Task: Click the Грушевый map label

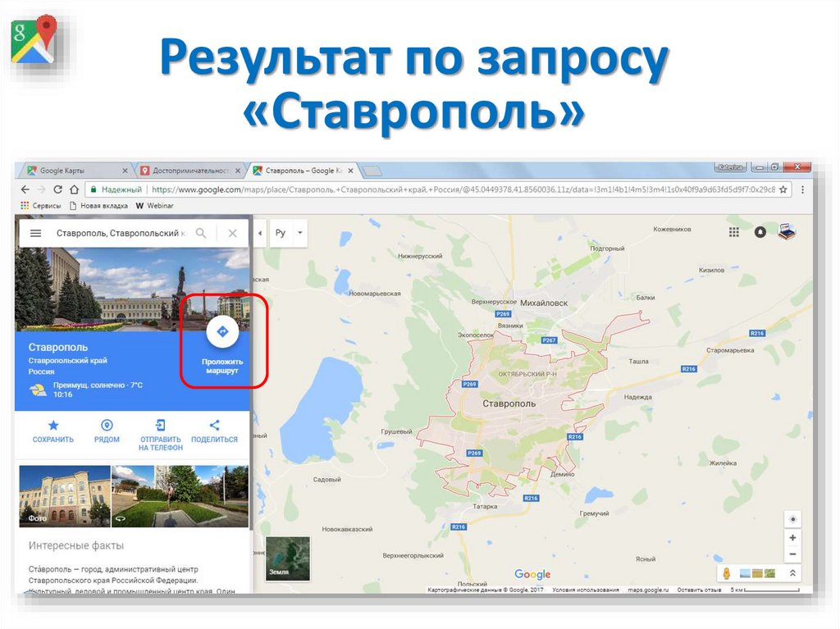Action: pyautogui.click(x=396, y=431)
